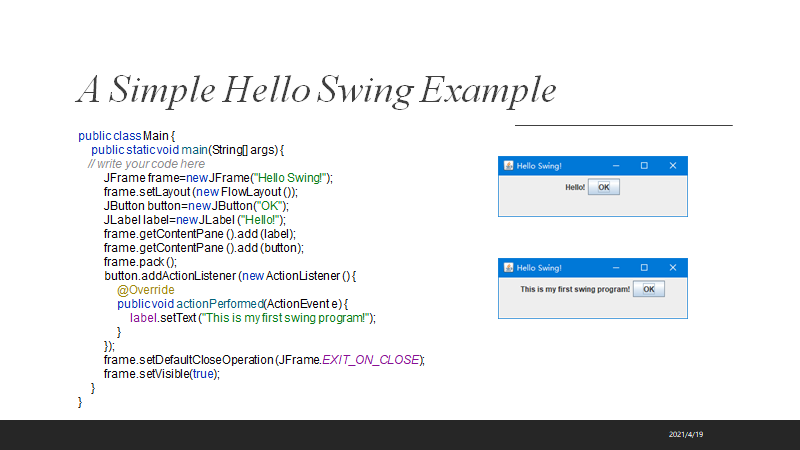This screenshot has height=450, width=800.
Task: Click the public static void main line
Action: click(x=188, y=150)
